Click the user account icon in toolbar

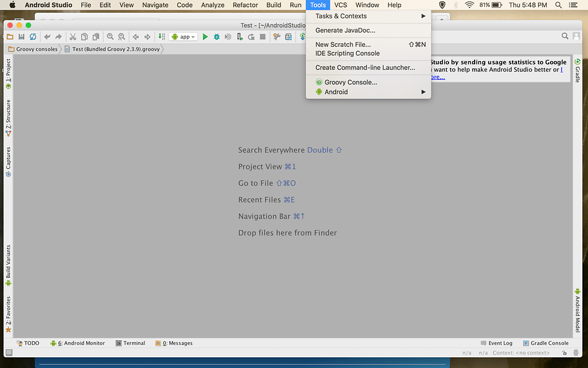577,36
